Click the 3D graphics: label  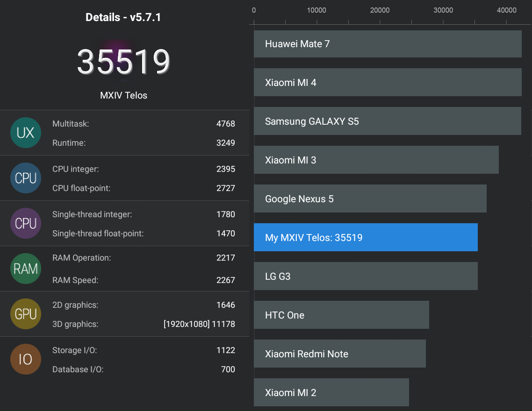(x=75, y=324)
